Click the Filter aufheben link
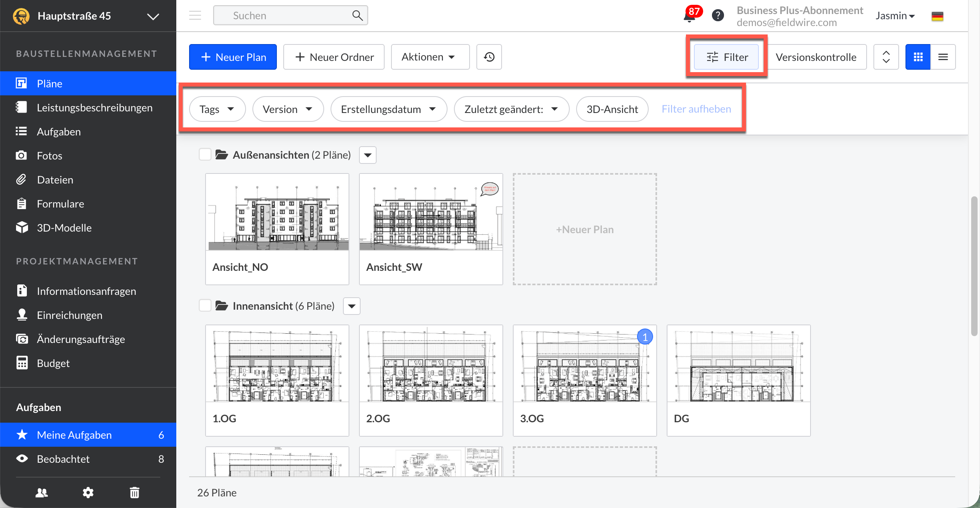 point(696,109)
